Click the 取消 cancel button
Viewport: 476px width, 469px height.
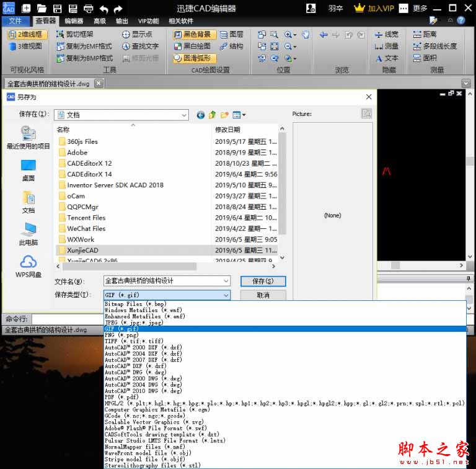click(263, 295)
